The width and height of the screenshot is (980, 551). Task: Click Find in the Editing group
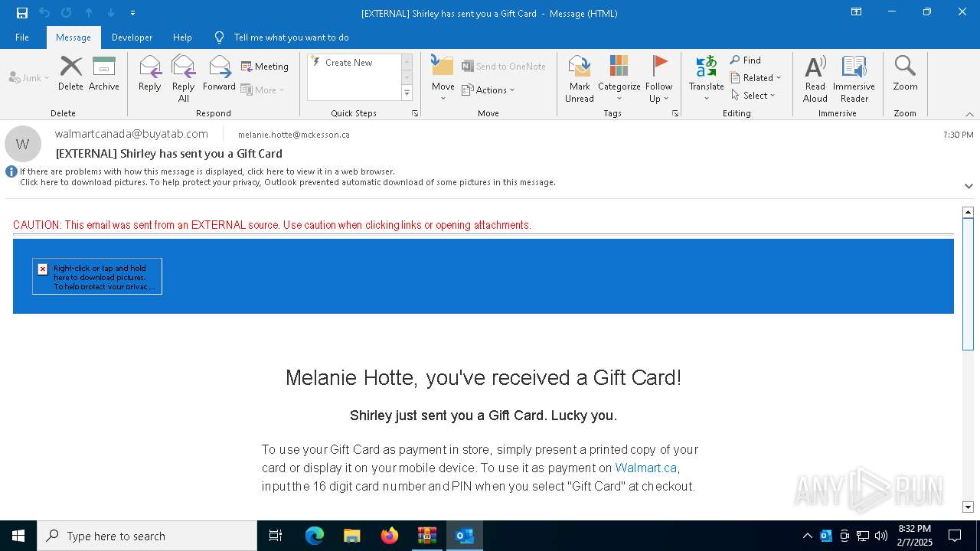(x=746, y=60)
